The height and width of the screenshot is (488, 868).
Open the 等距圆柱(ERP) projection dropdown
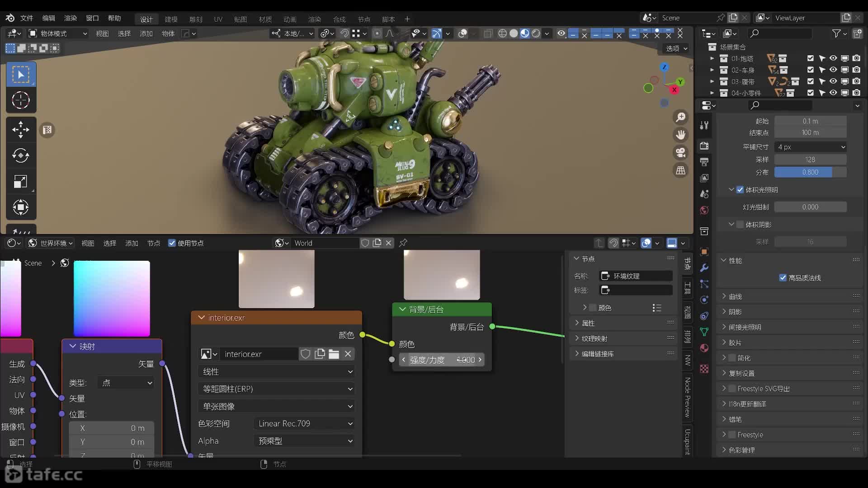click(x=276, y=389)
